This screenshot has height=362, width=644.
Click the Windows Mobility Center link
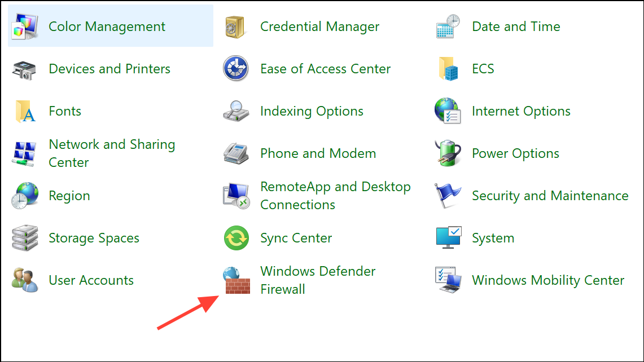(x=548, y=280)
